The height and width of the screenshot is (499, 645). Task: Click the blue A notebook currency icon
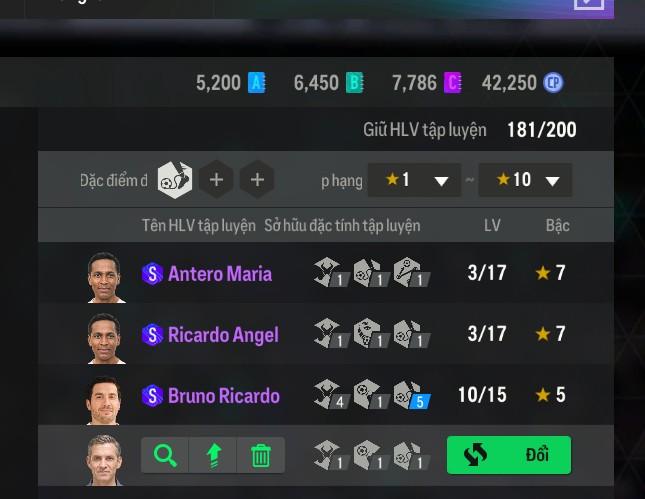coord(257,83)
